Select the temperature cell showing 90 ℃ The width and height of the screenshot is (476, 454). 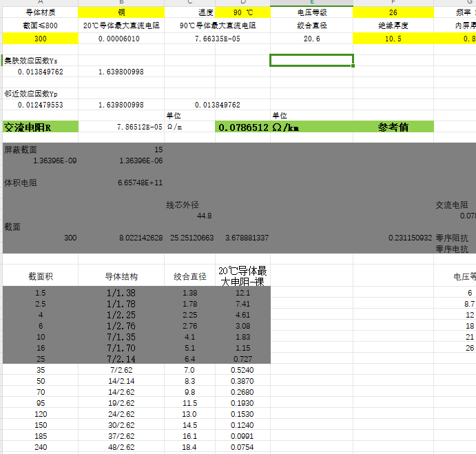(242, 12)
